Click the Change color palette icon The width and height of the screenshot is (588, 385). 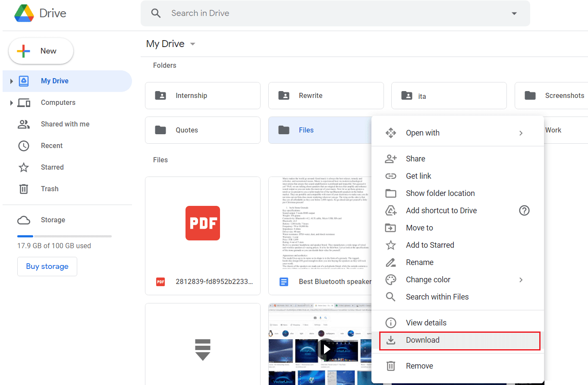[x=390, y=279]
